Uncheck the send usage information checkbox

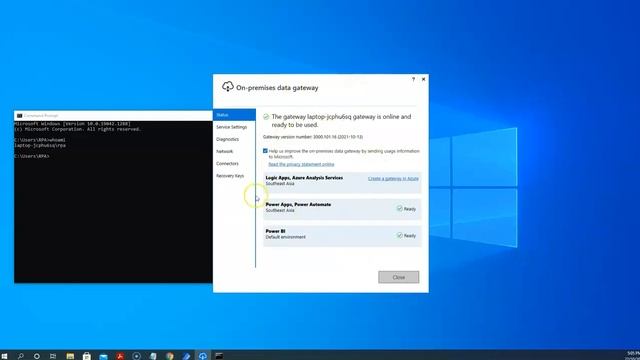[x=265, y=151]
